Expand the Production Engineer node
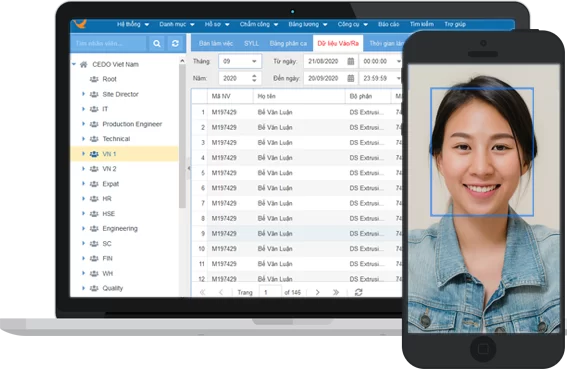 [x=83, y=124]
